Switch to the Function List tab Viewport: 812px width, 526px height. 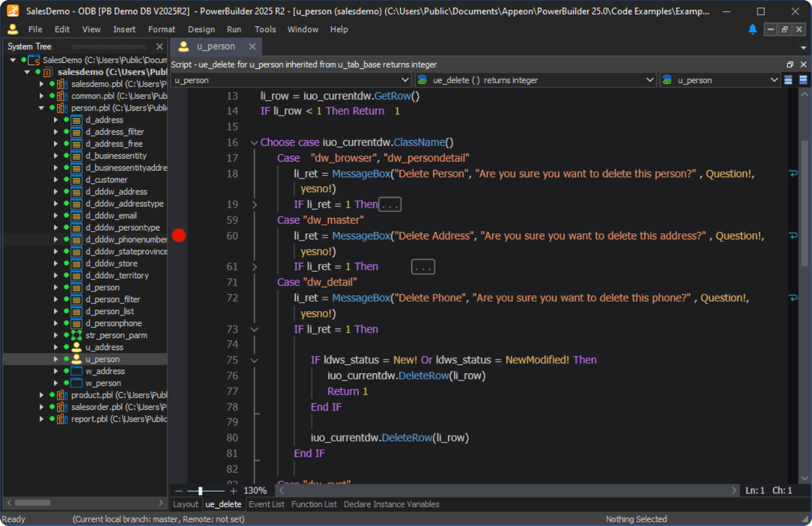coord(314,504)
